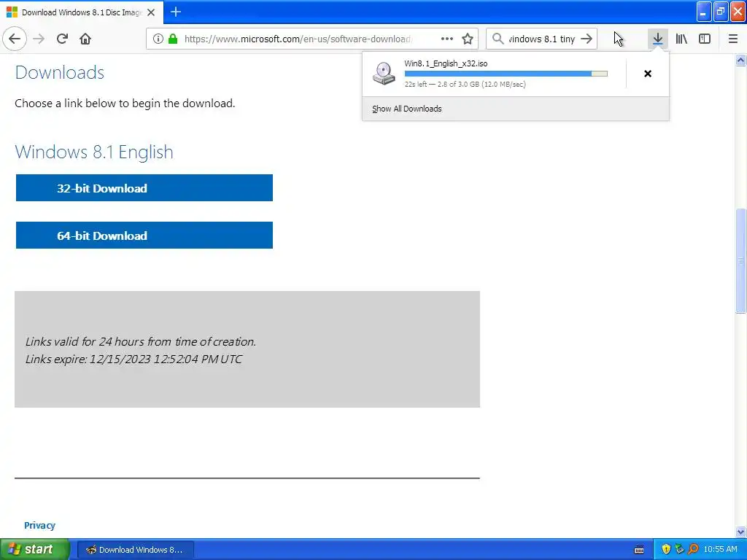This screenshot has height=560, width=747.
Task: Click 'Links valid for 24 hours' text
Action: point(141,341)
